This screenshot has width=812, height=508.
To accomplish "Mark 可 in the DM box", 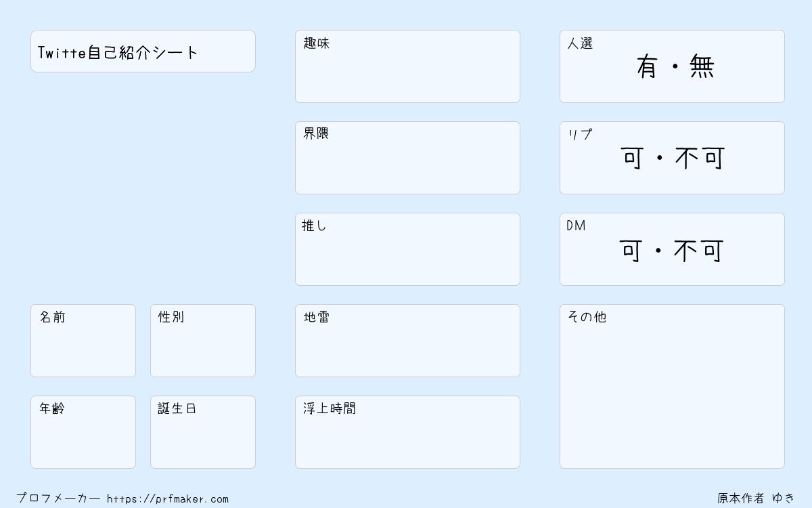I will pos(631,251).
